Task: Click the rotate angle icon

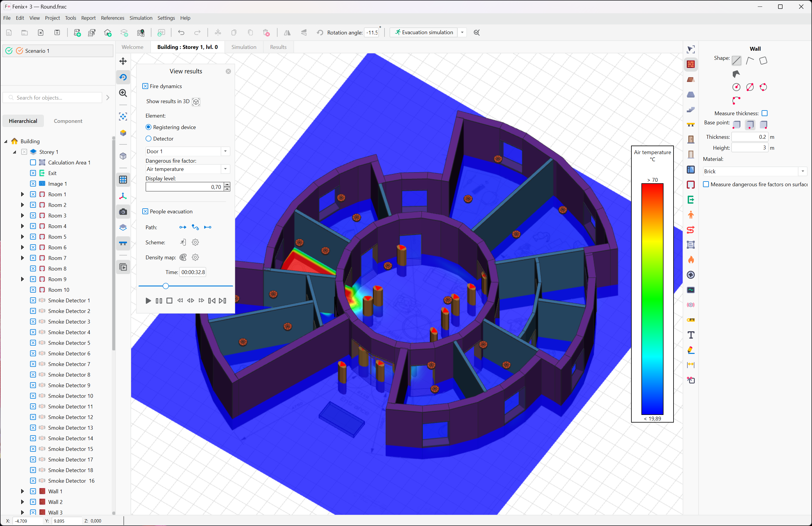Action: point(320,32)
